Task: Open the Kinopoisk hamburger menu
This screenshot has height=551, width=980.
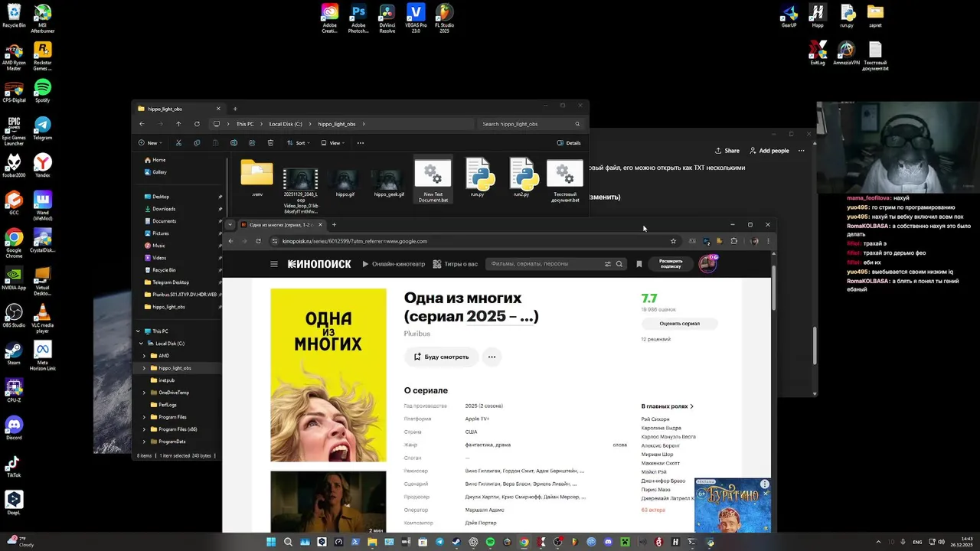Action: 274,264
